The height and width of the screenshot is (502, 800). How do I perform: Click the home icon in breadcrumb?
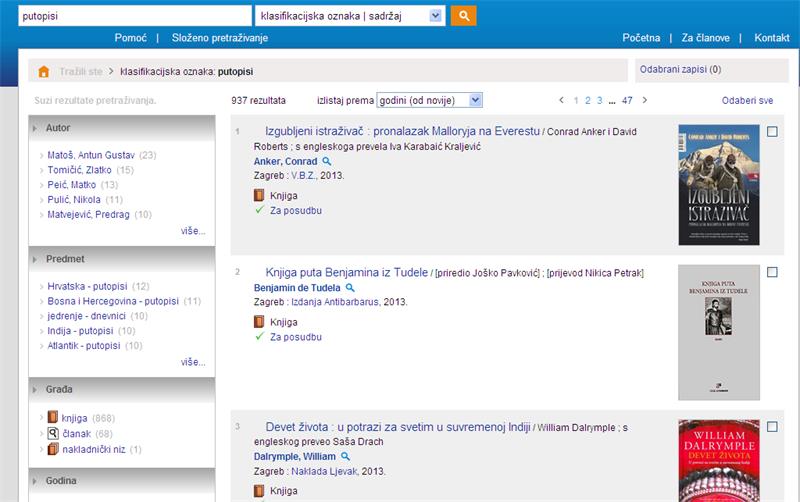coord(44,72)
